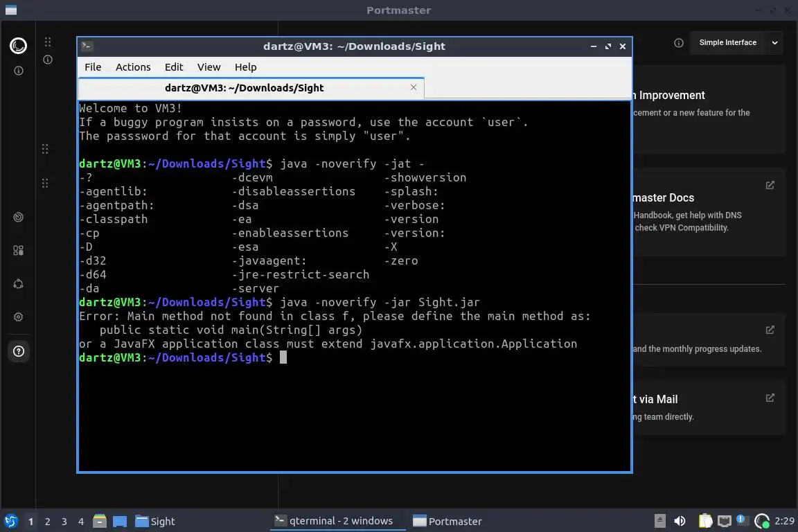Open the external link icon on the Docs card
Image resolution: width=798 pixels, height=532 pixels.
pyautogui.click(x=770, y=185)
